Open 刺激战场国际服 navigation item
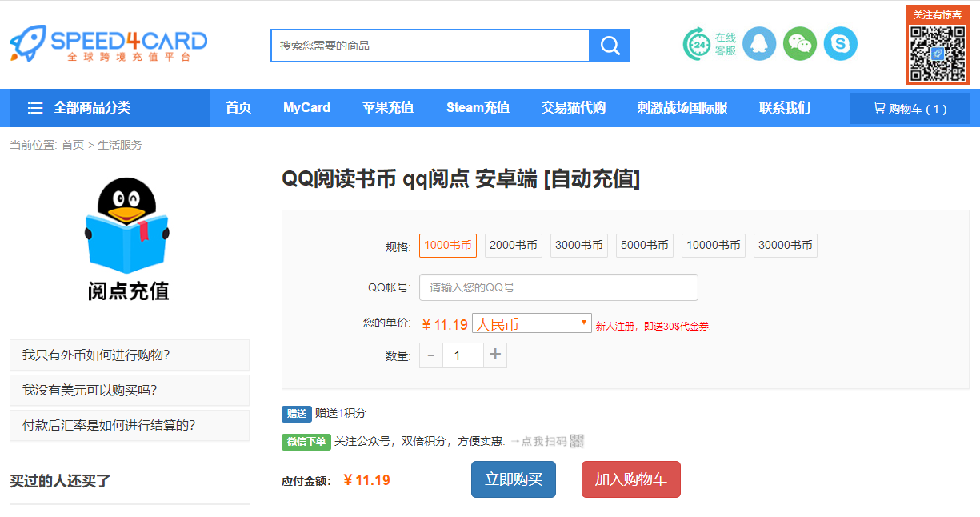The height and width of the screenshot is (517, 980). pos(682,108)
